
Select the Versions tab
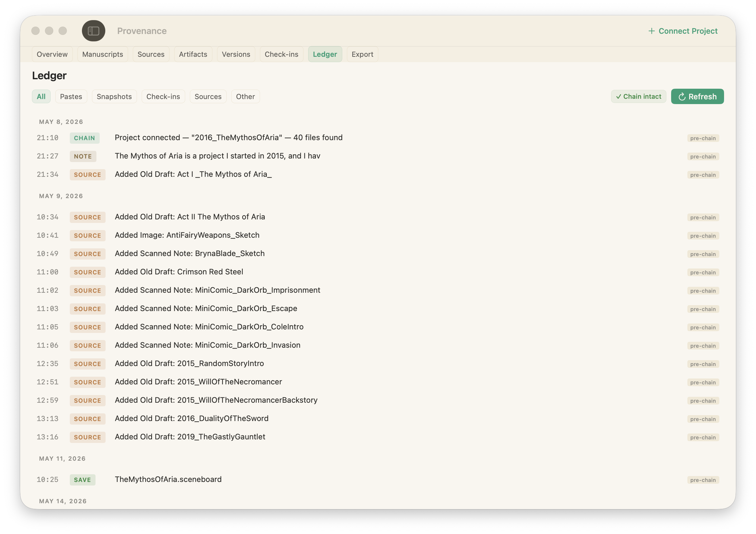click(x=236, y=54)
